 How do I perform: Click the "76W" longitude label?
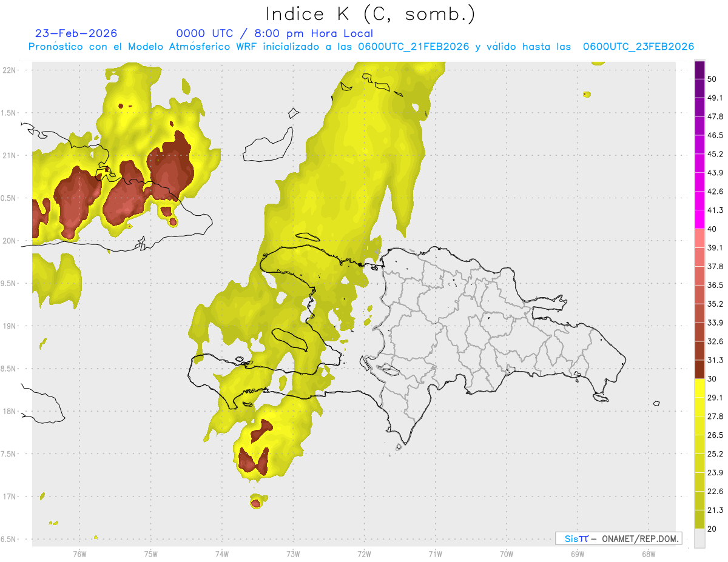tap(79, 554)
